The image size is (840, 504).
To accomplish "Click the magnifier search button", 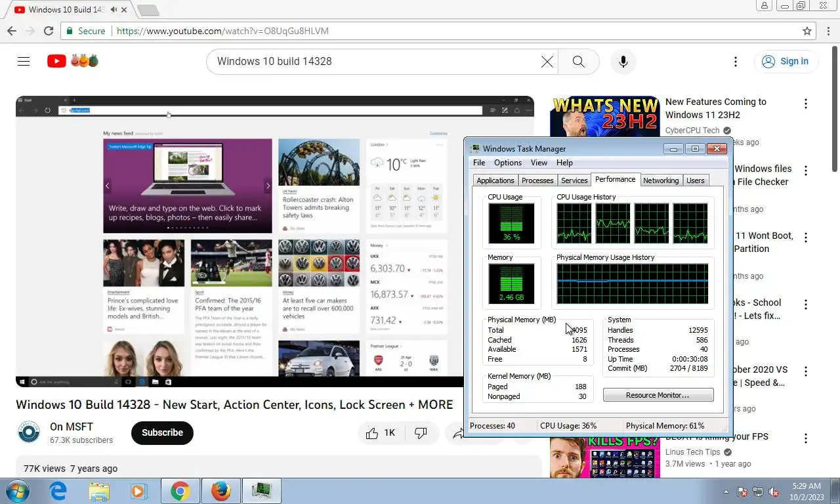I will pyautogui.click(x=578, y=61).
